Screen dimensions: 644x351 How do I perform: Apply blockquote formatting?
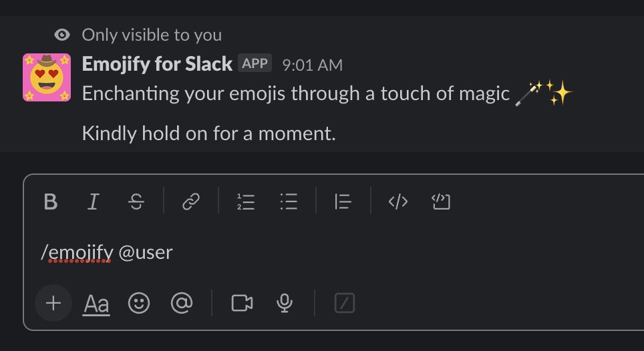point(343,202)
